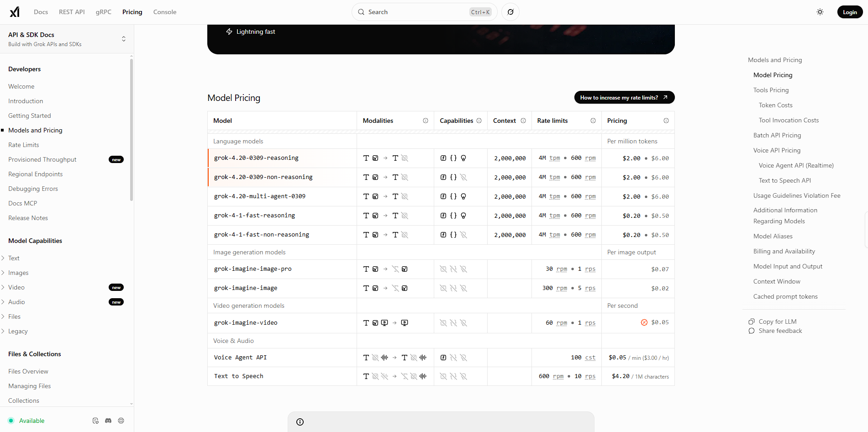
Task: Show the Capabilities column info icon
Action: point(479,121)
